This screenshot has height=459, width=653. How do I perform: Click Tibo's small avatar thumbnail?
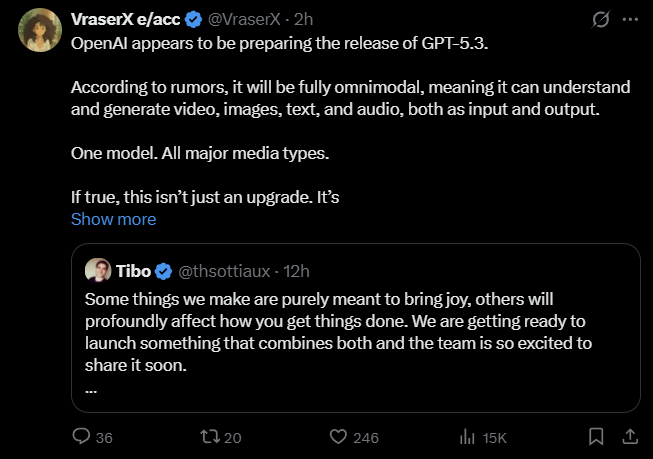click(98, 271)
